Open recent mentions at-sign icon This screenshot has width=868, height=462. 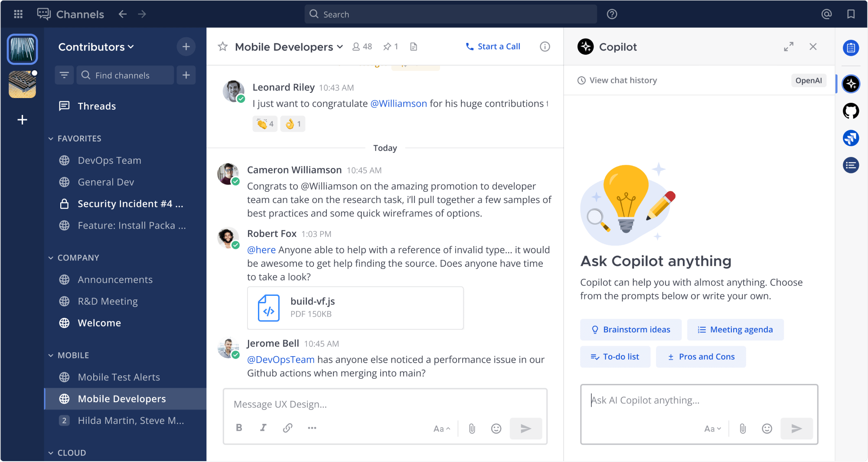click(x=826, y=14)
